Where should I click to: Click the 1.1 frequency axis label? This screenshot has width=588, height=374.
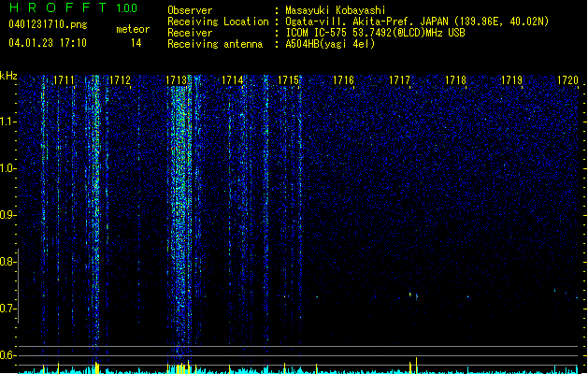point(7,122)
